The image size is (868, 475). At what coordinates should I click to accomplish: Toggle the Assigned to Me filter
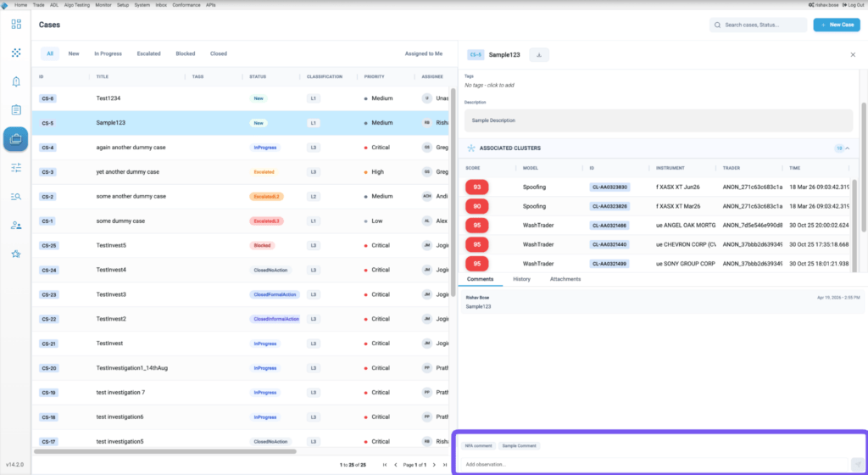424,53
